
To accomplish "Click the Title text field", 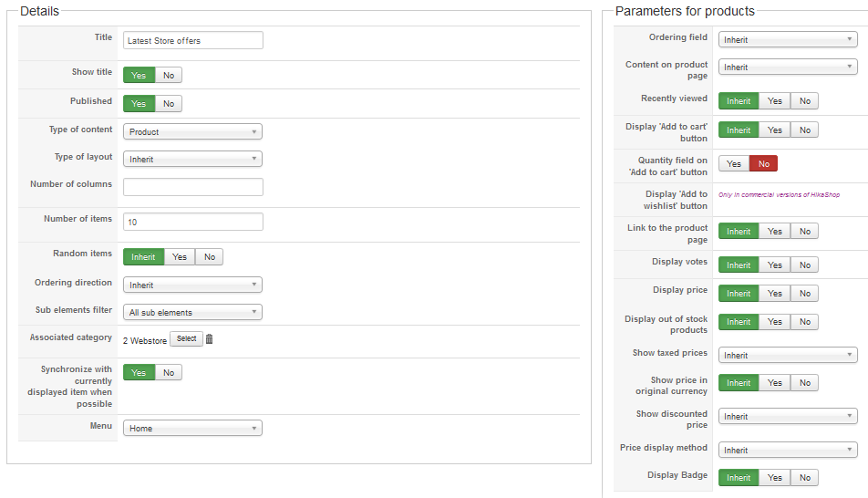I will click(x=192, y=40).
